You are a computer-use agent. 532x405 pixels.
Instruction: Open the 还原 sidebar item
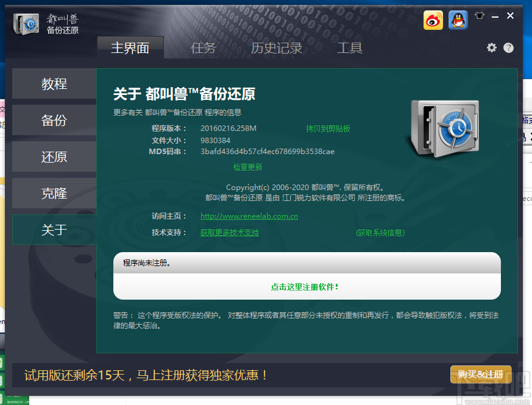click(x=54, y=157)
